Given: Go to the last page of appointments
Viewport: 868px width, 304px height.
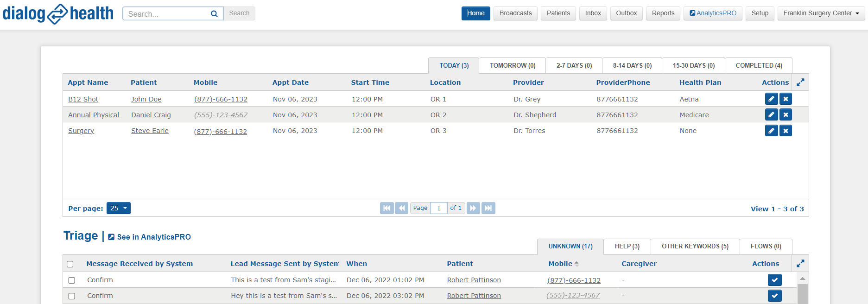Looking at the screenshot, I should (x=488, y=208).
